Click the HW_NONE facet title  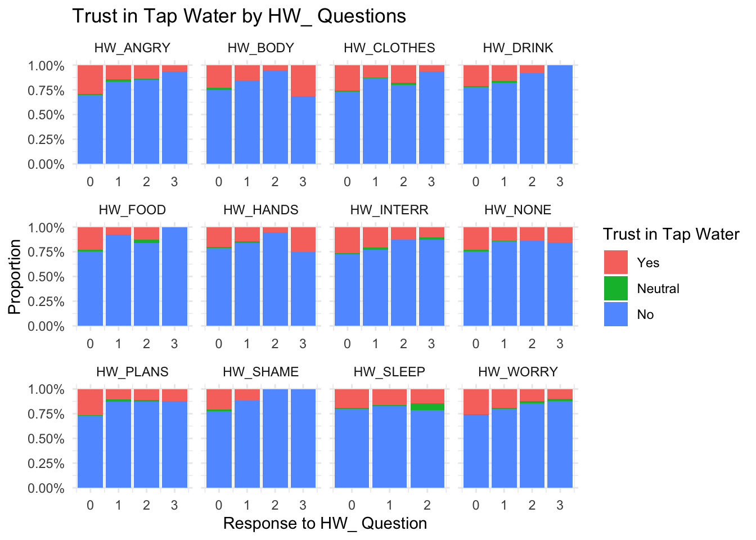pyautogui.click(x=518, y=210)
